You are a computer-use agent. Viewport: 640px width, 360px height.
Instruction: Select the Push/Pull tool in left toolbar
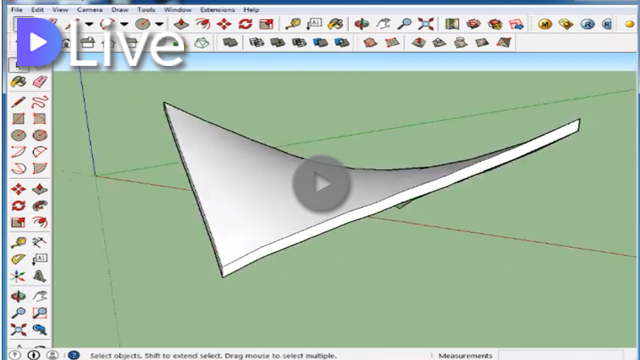[40, 189]
